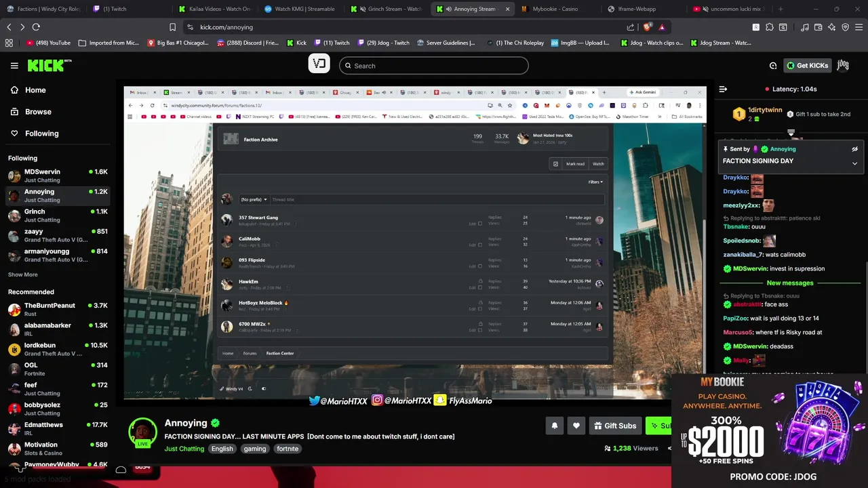Open Edmatthews in Recommended list
Viewport: 868px width, 488px height.
pyautogui.click(x=58, y=428)
